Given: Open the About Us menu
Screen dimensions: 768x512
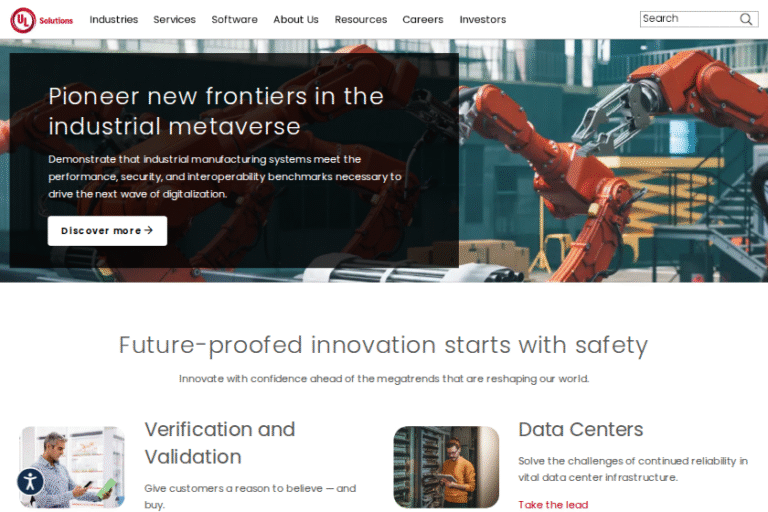Looking at the screenshot, I should click(296, 20).
